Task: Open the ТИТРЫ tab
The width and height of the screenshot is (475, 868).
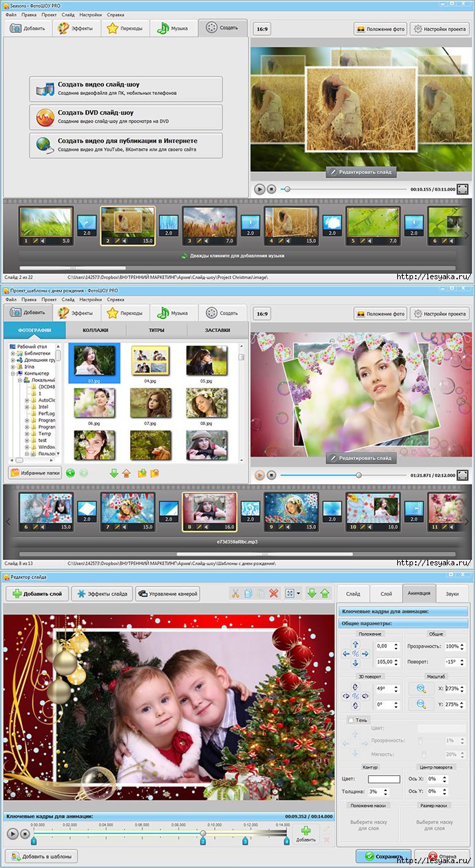Action: (156, 331)
